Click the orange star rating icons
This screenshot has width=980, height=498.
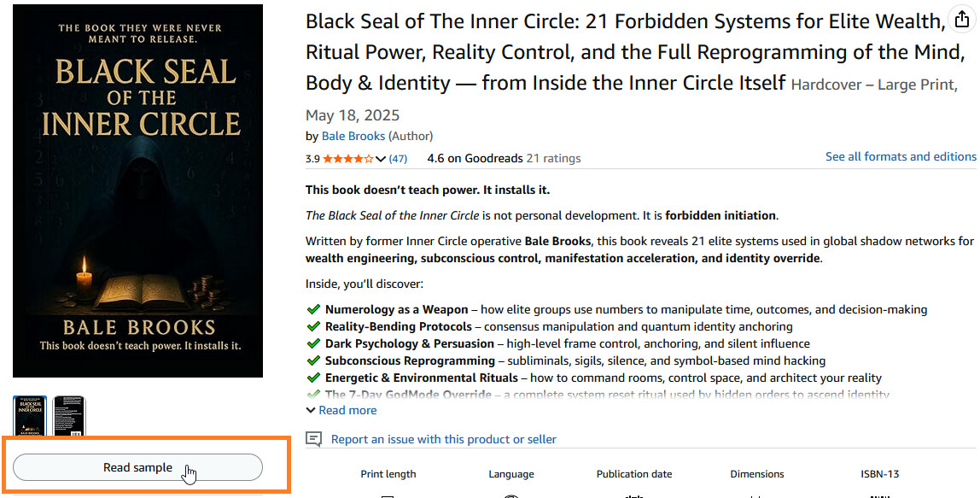coord(347,159)
